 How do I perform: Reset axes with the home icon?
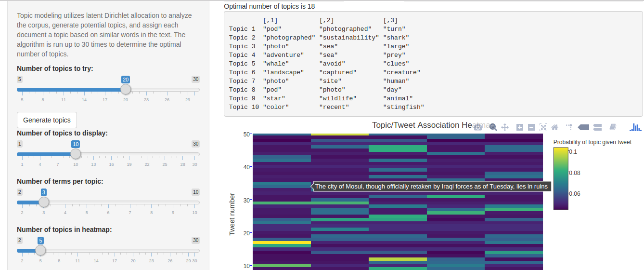pyautogui.click(x=555, y=127)
